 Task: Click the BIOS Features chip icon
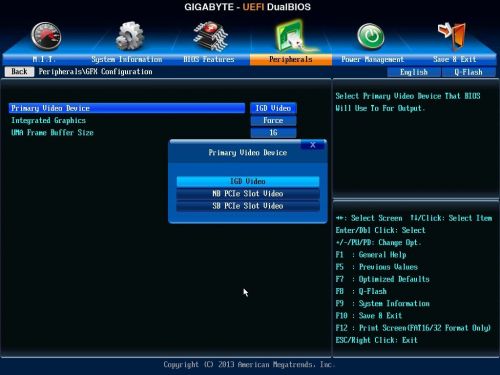click(x=211, y=36)
